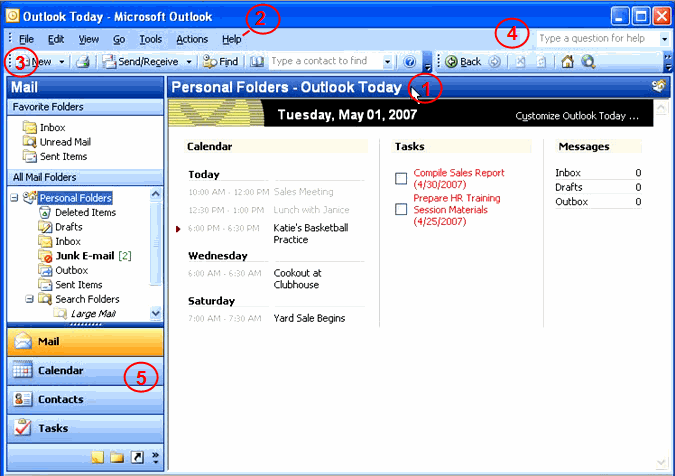Check the Prepare HR Training task checkbox
This screenshot has width=675, height=476.
[401, 209]
